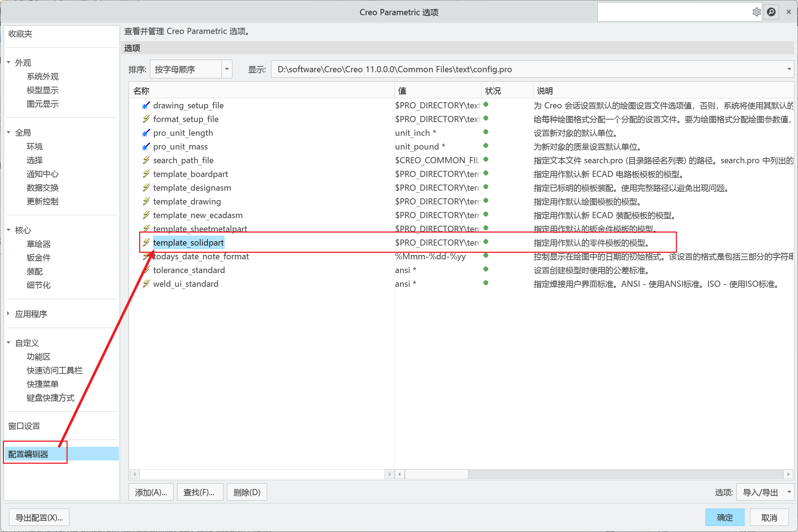
Task: Click green status dot for drawing_setup_file
Action: click(486, 104)
